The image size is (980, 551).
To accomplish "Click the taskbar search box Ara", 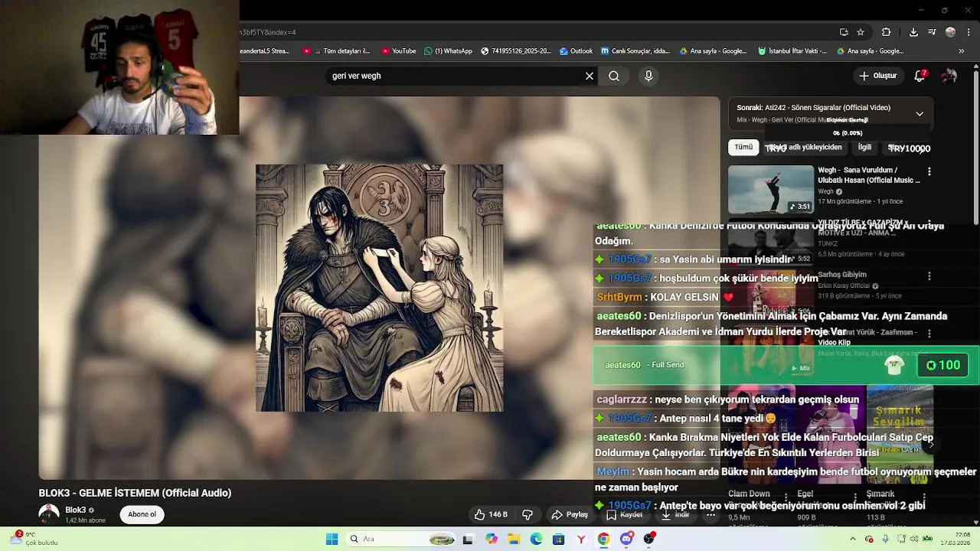I will point(402,539).
